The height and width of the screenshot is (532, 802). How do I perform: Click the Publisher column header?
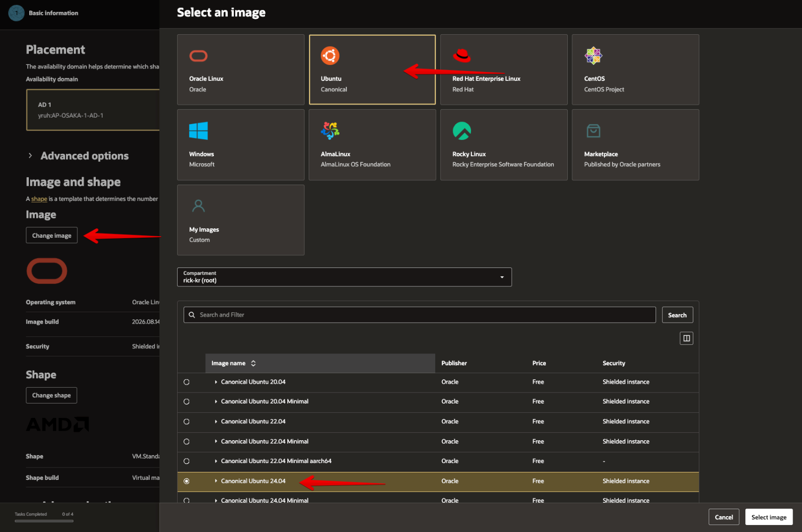[454, 363]
